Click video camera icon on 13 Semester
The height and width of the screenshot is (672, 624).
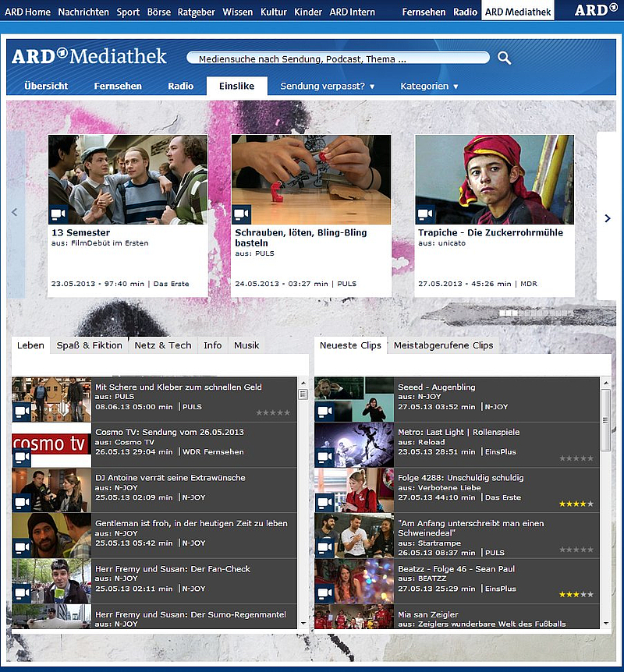click(58, 214)
